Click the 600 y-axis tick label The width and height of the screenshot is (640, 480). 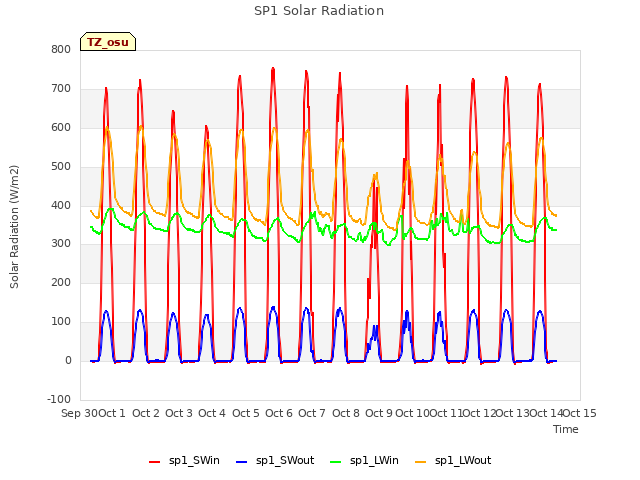[x=61, y=127]
